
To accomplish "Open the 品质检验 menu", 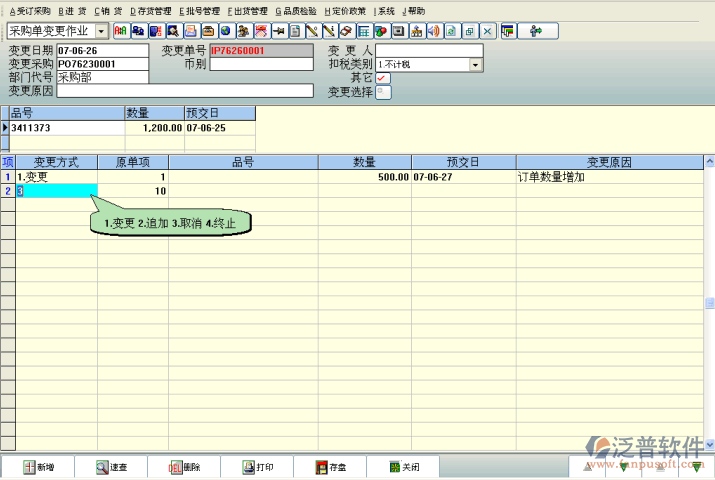I will 296,11.
